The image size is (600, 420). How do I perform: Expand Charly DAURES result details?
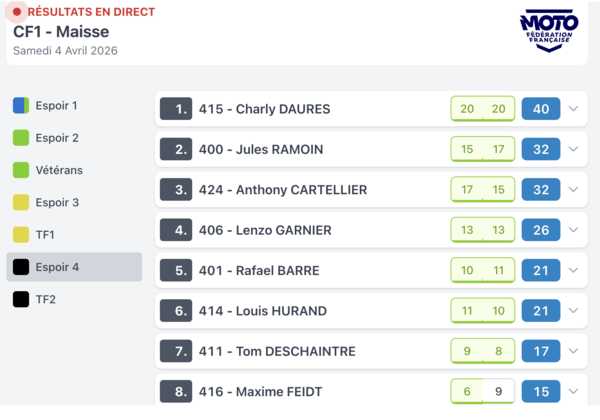coord(573,109)
